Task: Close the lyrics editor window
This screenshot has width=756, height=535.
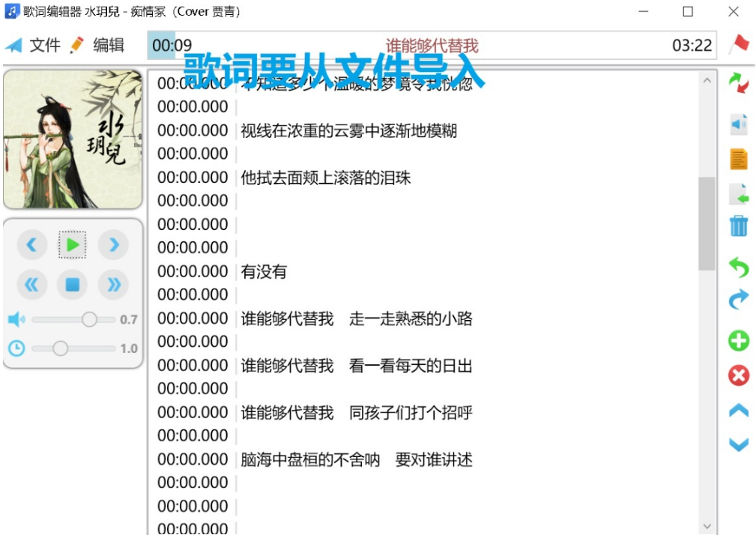Action: click(734, 11)
